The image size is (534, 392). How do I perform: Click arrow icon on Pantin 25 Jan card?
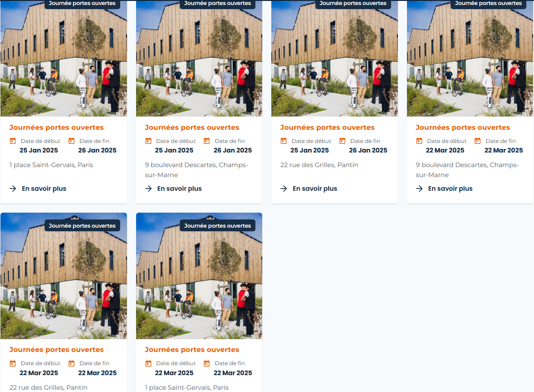[x=284, y=188]
